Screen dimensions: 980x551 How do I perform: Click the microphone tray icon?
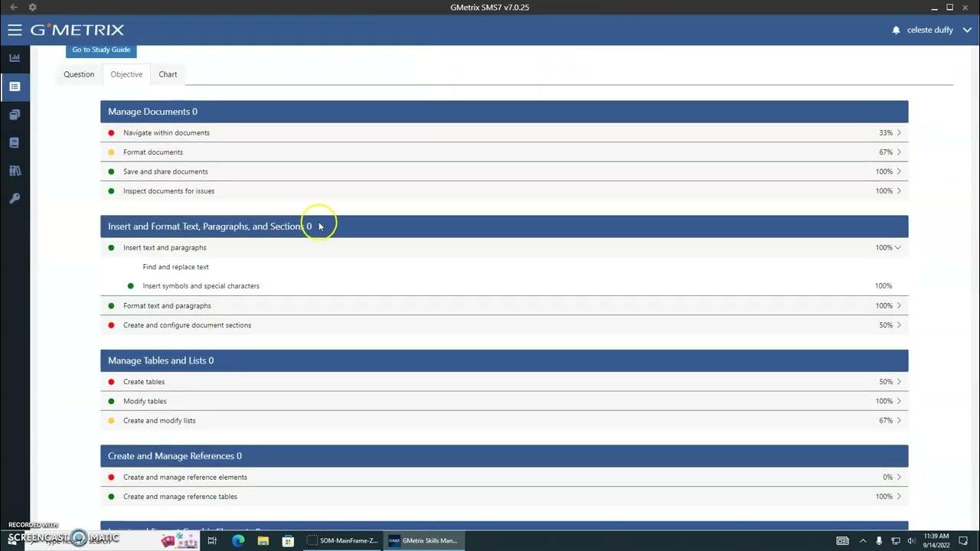879,540
